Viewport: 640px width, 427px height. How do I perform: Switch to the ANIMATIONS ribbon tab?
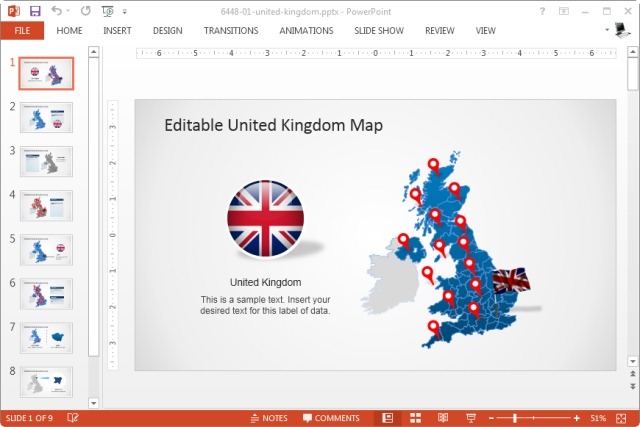306,31
